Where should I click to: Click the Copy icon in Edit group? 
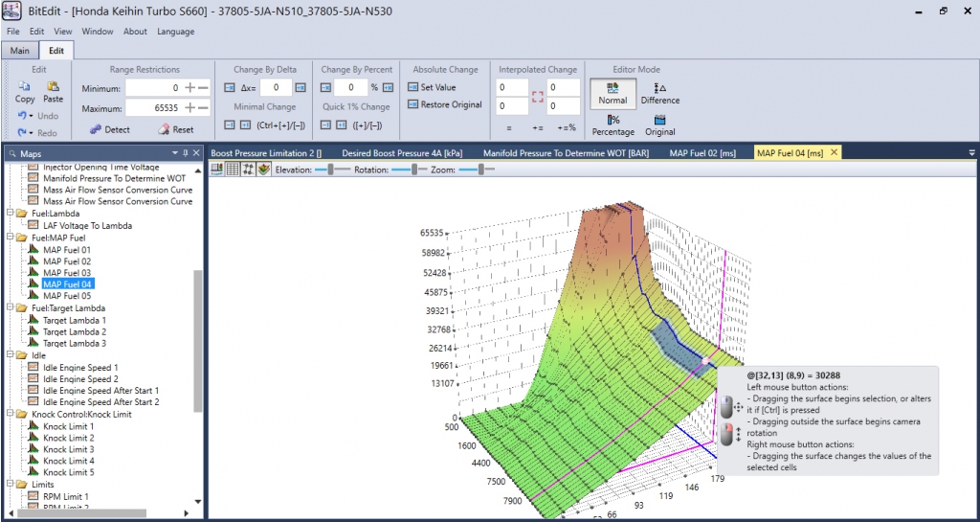click(x=24, y=86)
